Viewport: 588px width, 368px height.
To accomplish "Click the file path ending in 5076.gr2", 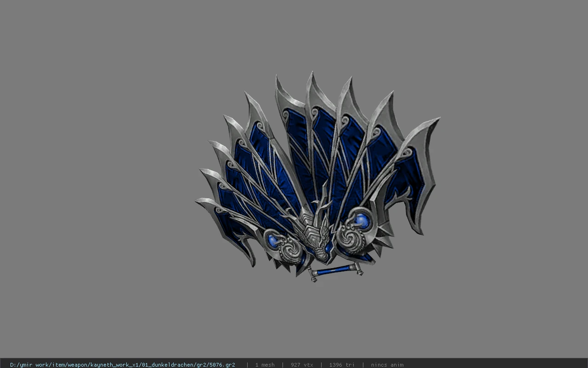I will tap(123, 365).
